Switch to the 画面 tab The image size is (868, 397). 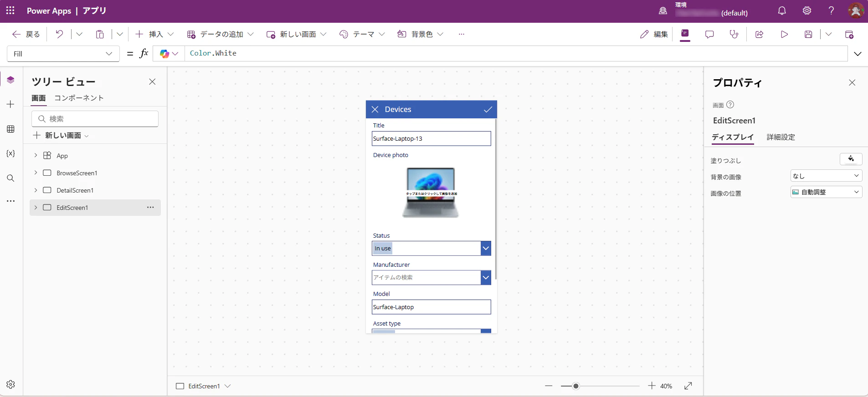pos(39,98)
